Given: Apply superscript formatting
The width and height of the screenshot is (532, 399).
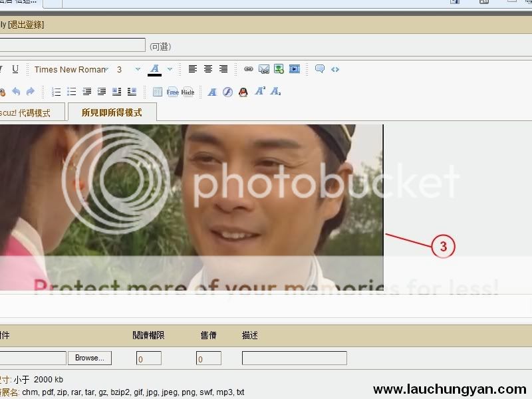Looking at the screenshot, I should tap(260, 91).
